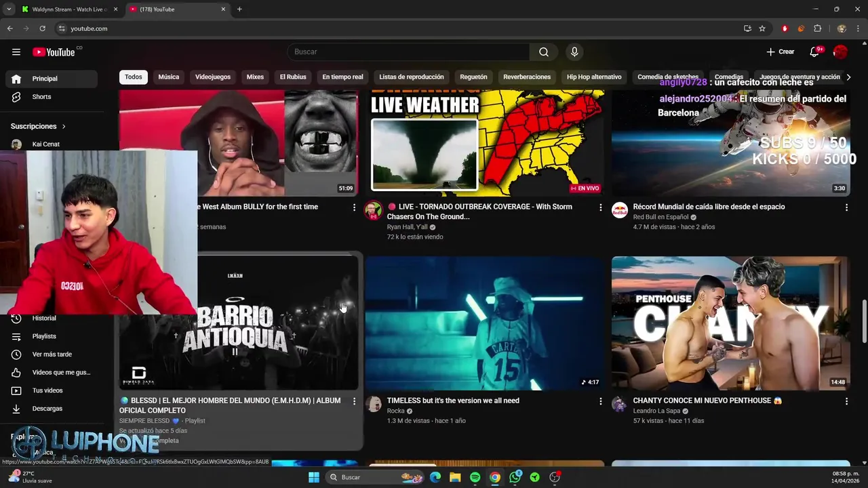Play the TIMELESS video thumbnail
Image resolution: width=868 pixels, height=488 pixels.
[x=484, y=323]
